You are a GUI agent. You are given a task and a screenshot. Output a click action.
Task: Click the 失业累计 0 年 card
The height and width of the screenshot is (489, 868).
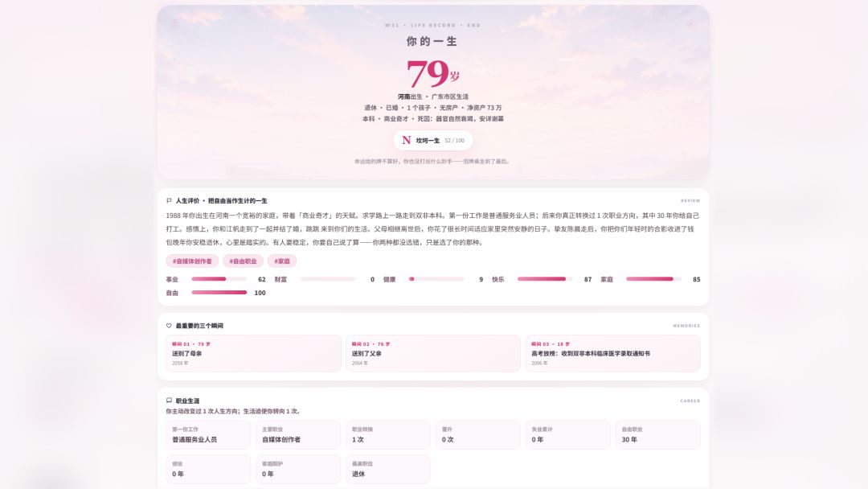coord(568,434)
